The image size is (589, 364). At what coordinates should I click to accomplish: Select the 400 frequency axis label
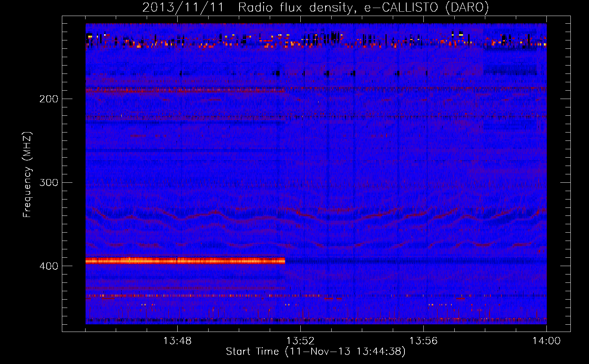[x=48, y=266]
